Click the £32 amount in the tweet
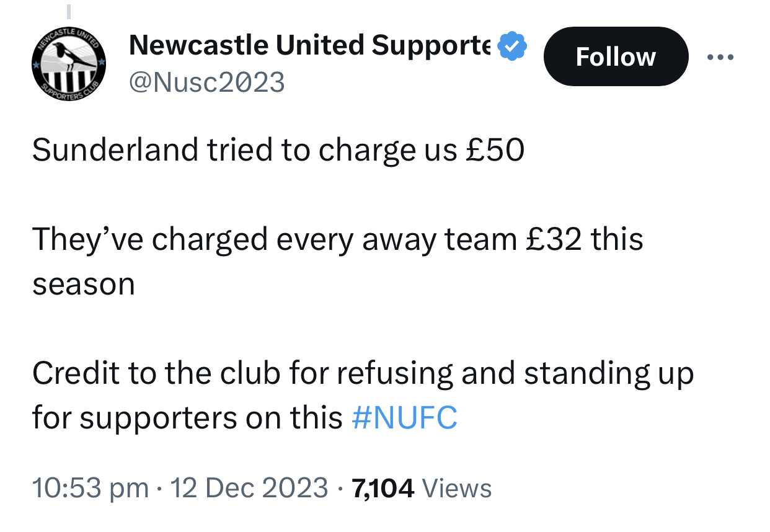Viewport: 770px width, 532px height. [x=553, y=240]
